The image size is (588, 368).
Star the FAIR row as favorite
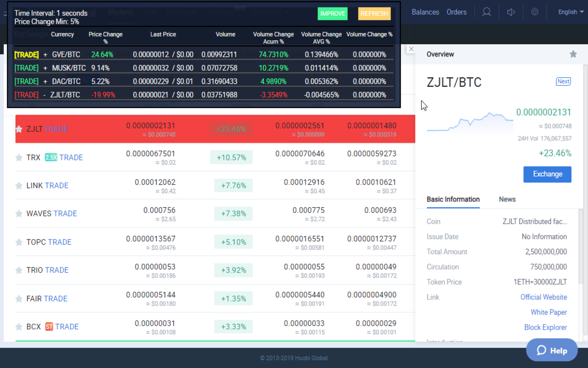pos(19,299)
